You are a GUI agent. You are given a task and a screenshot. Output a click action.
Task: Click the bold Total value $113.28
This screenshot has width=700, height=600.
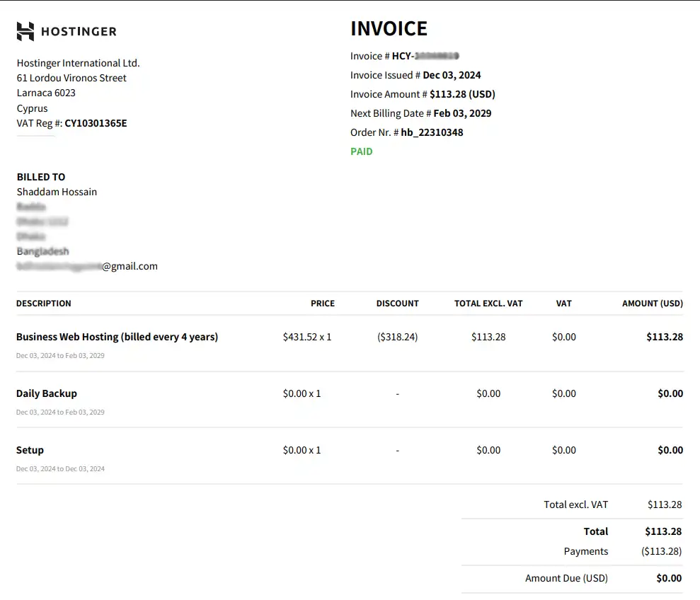point(663,531)
